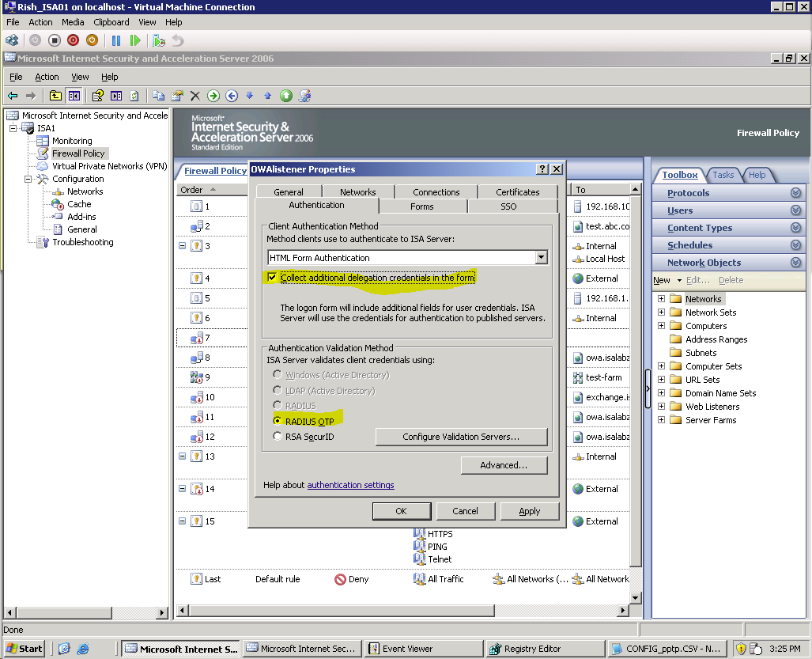Click the Configure Validation Servers button
This screenshot has width=812, height=659.
point(461,437)
